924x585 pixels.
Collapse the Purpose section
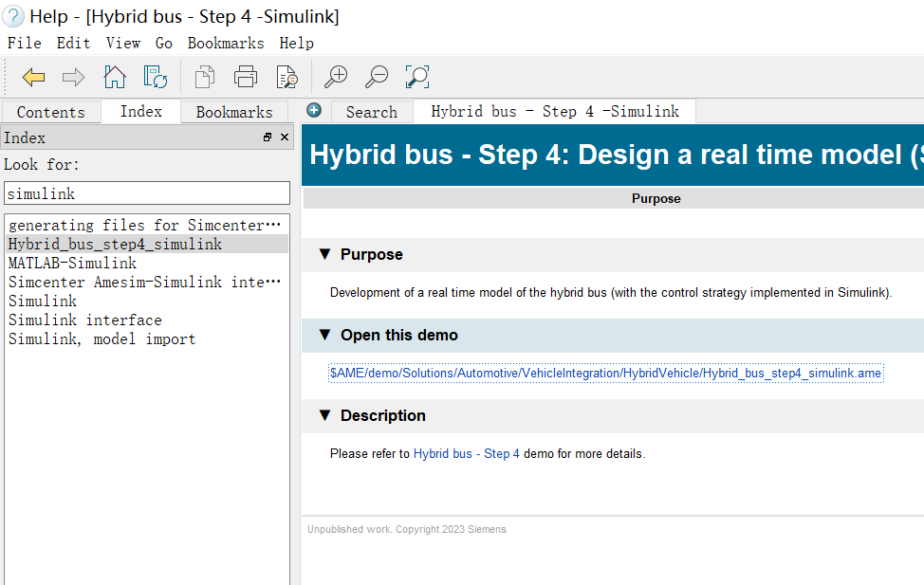click(324, 254)
